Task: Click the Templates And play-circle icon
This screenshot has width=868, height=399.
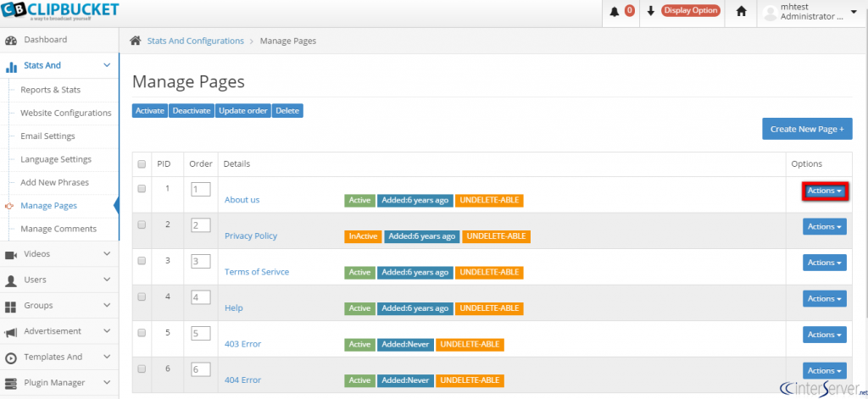Action: [x=10, y=358]
